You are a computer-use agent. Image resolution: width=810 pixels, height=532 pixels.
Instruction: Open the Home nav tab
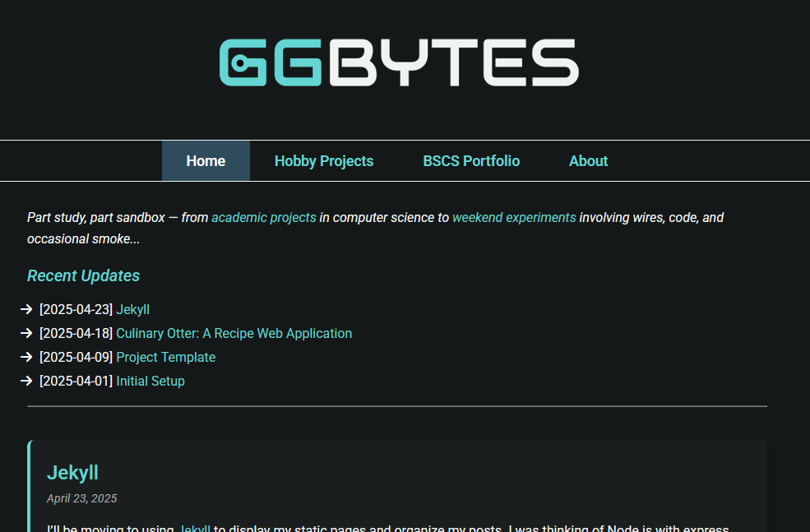pyautogui.click(x=206, y=160)
